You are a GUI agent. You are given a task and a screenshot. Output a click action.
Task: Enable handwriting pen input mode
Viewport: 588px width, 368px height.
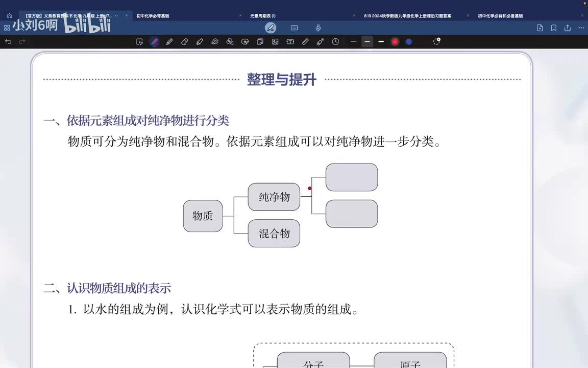tap(271, 28)
